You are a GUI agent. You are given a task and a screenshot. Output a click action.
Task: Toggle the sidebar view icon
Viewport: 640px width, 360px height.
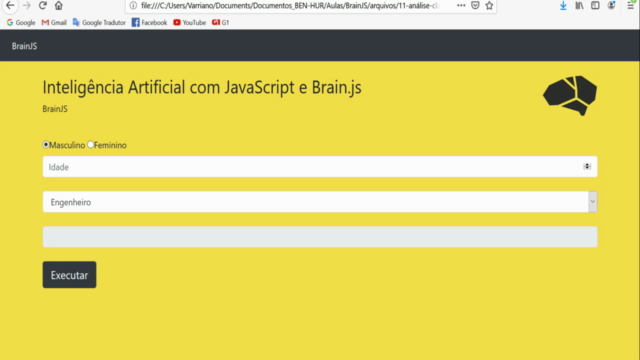(595, 5)
